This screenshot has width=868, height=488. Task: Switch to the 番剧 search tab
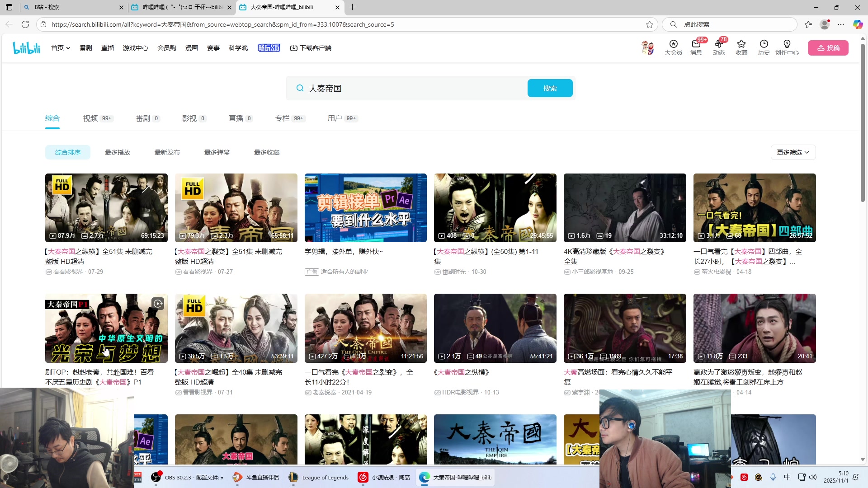142,118
